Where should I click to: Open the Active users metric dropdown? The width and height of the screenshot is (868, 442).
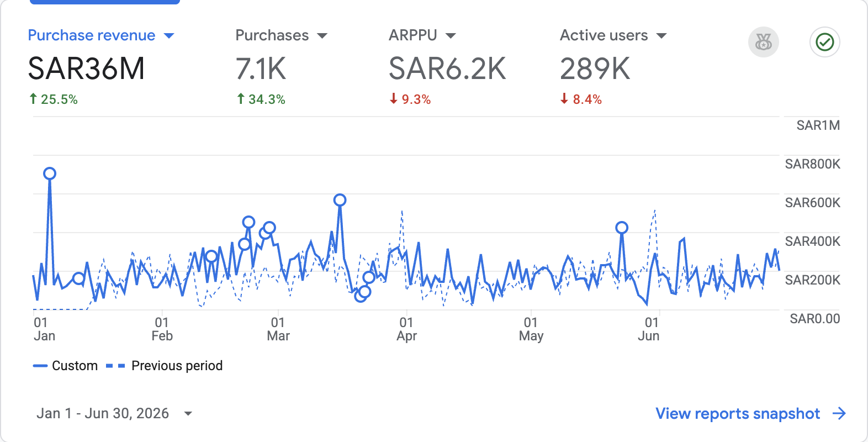(x=613, y=35)
